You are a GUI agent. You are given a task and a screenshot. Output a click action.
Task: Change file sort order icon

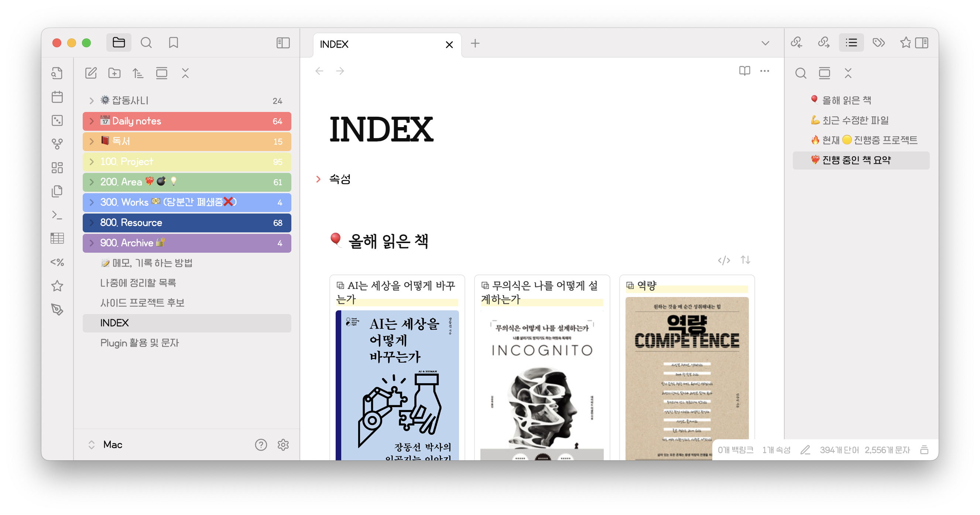point(138,73)
